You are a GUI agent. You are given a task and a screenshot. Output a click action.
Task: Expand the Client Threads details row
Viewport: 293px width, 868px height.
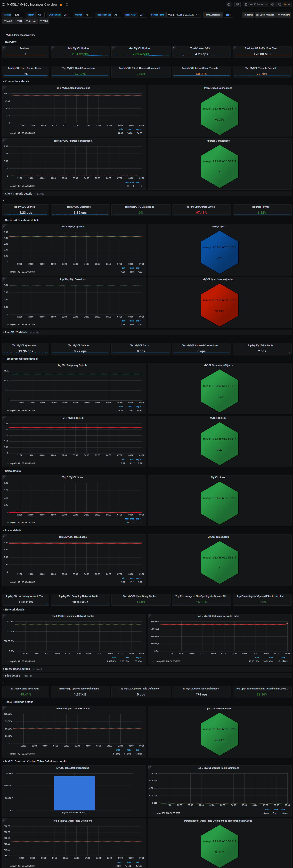pos(18,194)
